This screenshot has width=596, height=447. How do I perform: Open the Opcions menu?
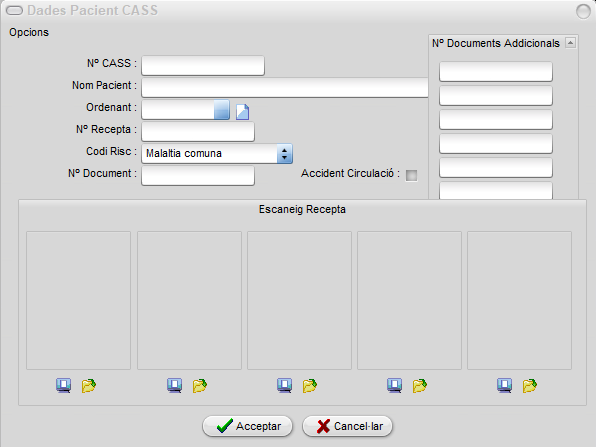(29, 32)
